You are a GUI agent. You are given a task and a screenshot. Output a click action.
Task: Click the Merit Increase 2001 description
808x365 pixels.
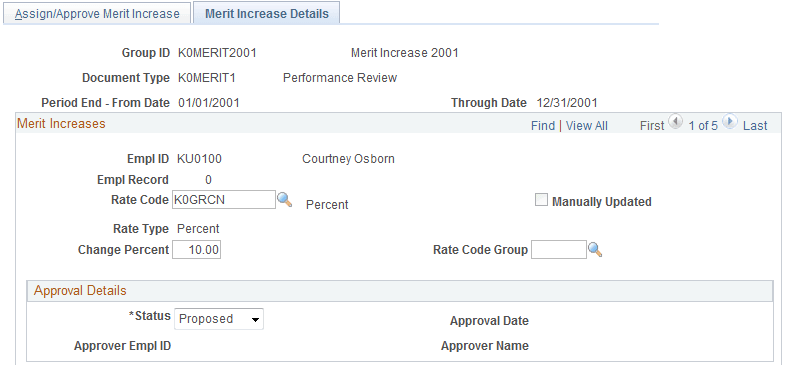pyautogui.click(x=405, y=53)
